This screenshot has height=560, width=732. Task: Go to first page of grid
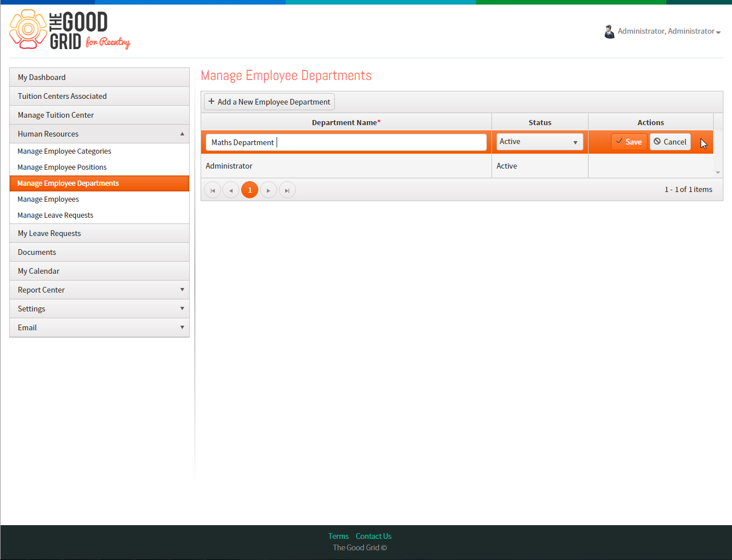point(213,190)
